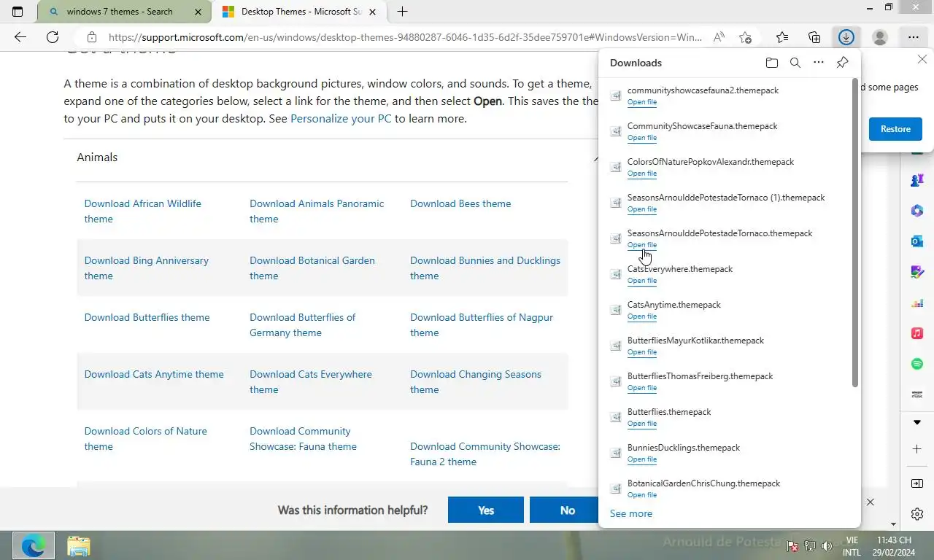The image size is (934, 560).
Task: Close the feedback bar
Action: click(x=870, y=502)
